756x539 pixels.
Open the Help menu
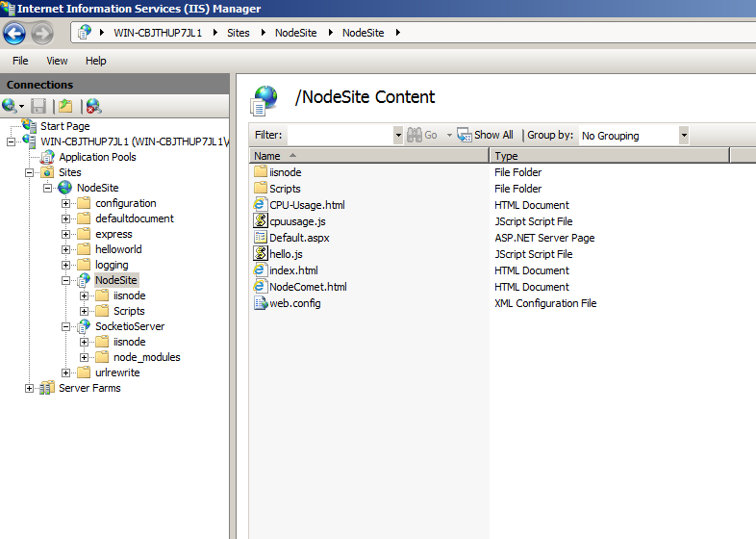pos(95,61)
